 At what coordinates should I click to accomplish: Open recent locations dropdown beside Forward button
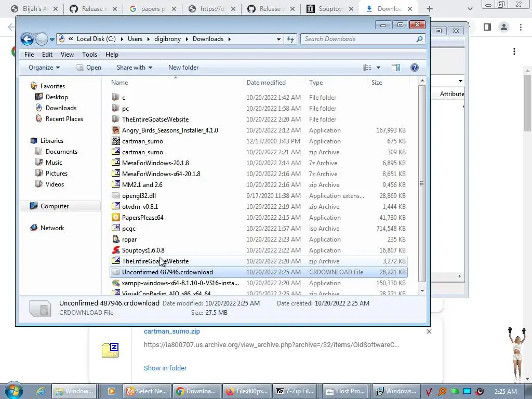[x=52, y=39]
